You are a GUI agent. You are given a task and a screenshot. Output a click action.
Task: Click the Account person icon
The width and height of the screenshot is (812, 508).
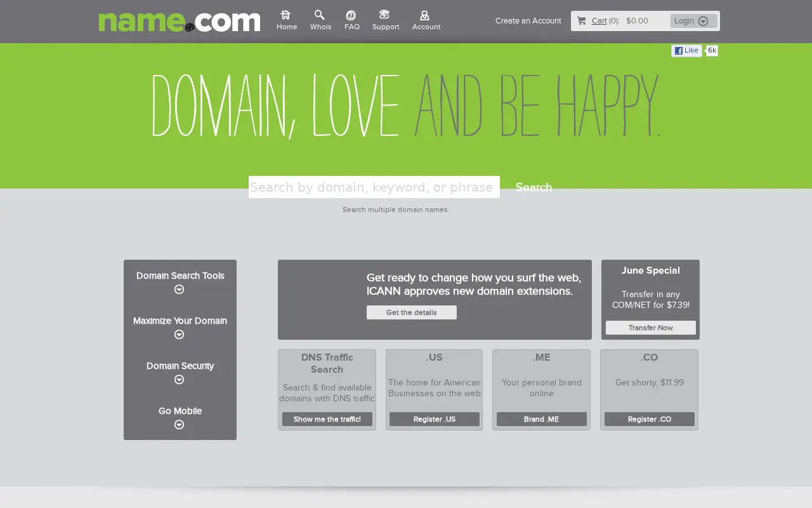(x=425, y=15)
